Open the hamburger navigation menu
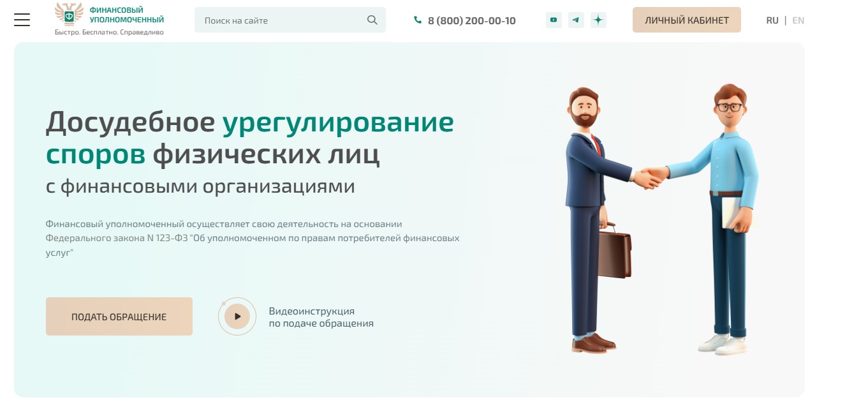Screen dimensions: 868x414 point(22,20)
